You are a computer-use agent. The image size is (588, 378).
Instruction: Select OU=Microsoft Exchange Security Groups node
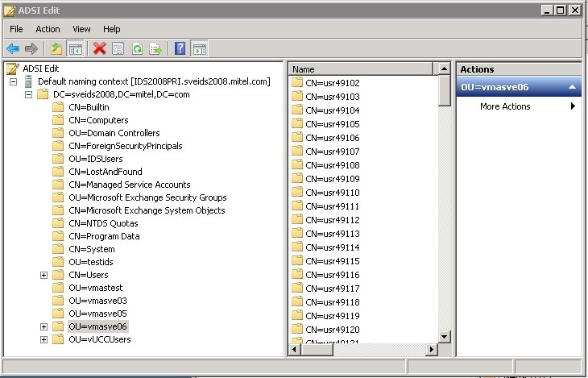147,197
